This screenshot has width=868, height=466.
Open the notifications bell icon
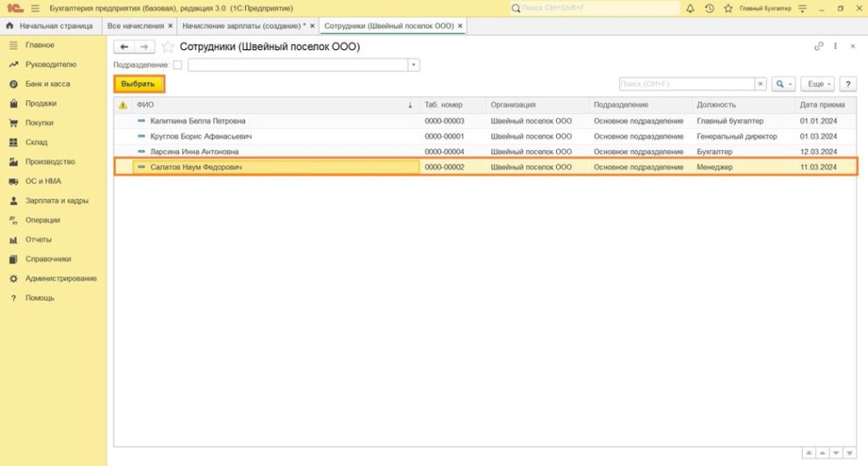tap(689, 8)
